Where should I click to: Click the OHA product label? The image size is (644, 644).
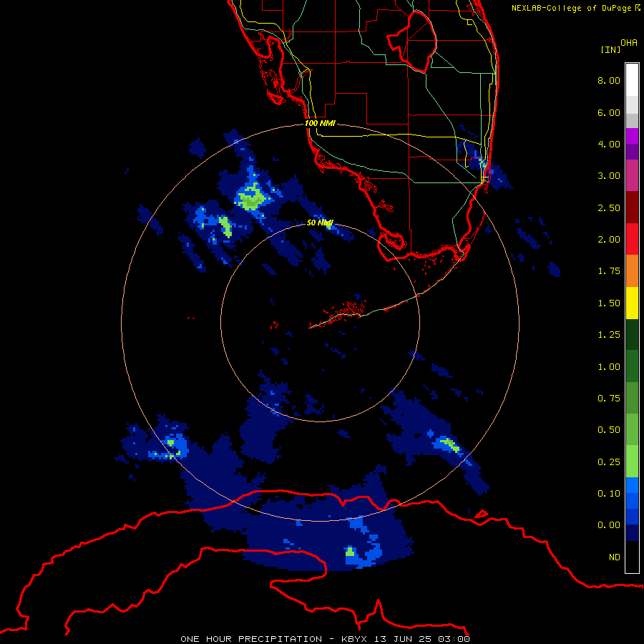pos(629,43)
